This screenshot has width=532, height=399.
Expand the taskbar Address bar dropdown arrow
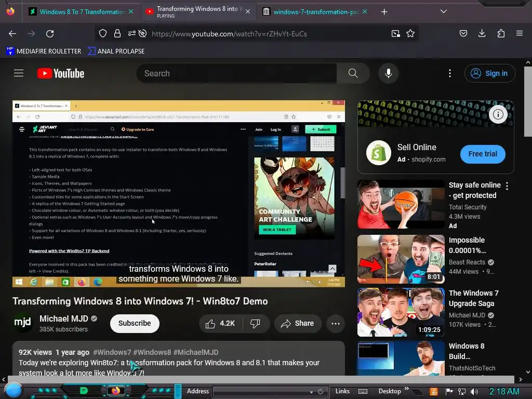(311, 392)
